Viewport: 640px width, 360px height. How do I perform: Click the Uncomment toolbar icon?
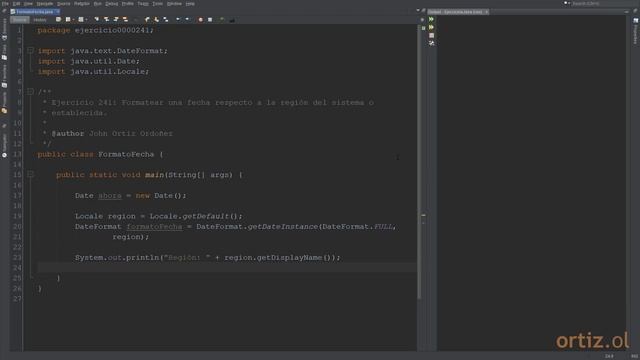click(232, 19)
